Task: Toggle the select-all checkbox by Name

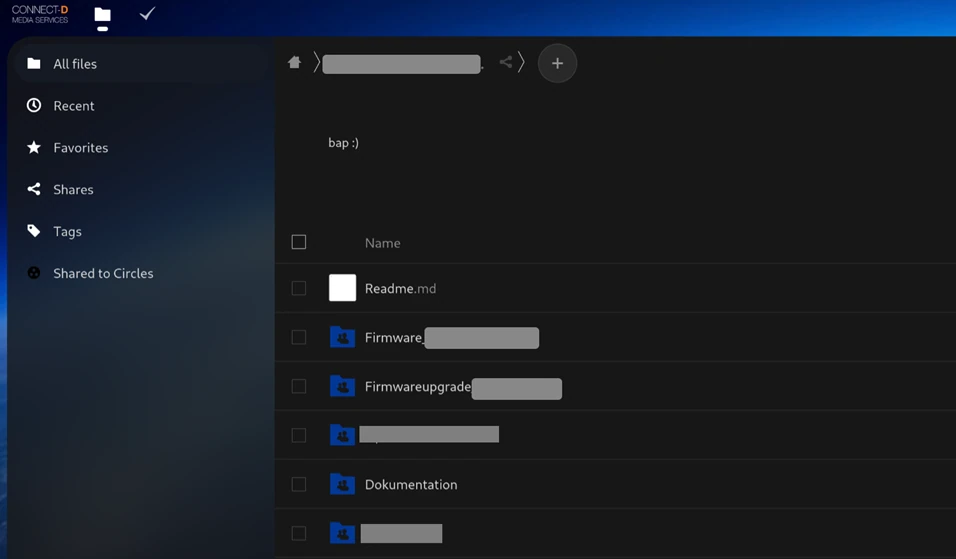Action: point(299,242)
